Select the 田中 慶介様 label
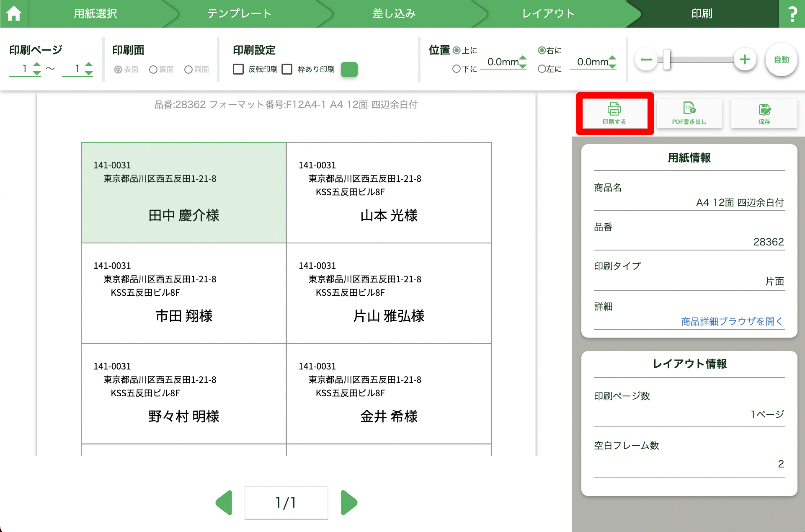This screenshot has width=805, height=532. point(183,193)
